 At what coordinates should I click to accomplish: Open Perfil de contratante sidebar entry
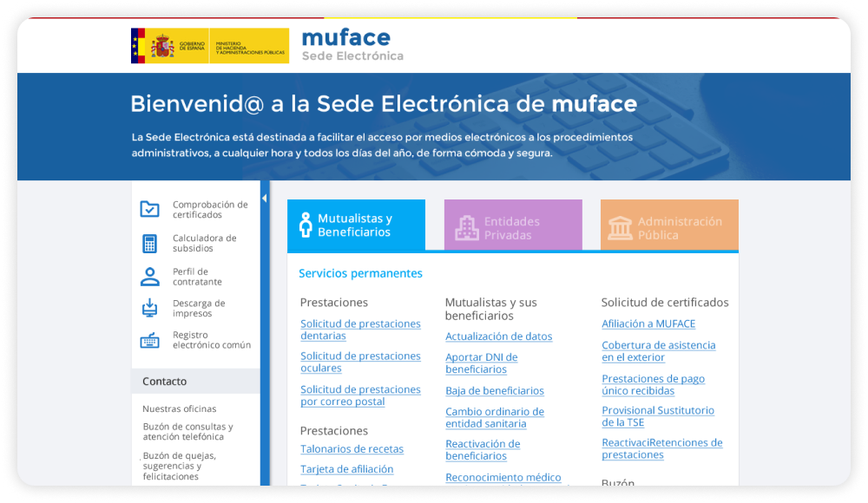[181, 277]
